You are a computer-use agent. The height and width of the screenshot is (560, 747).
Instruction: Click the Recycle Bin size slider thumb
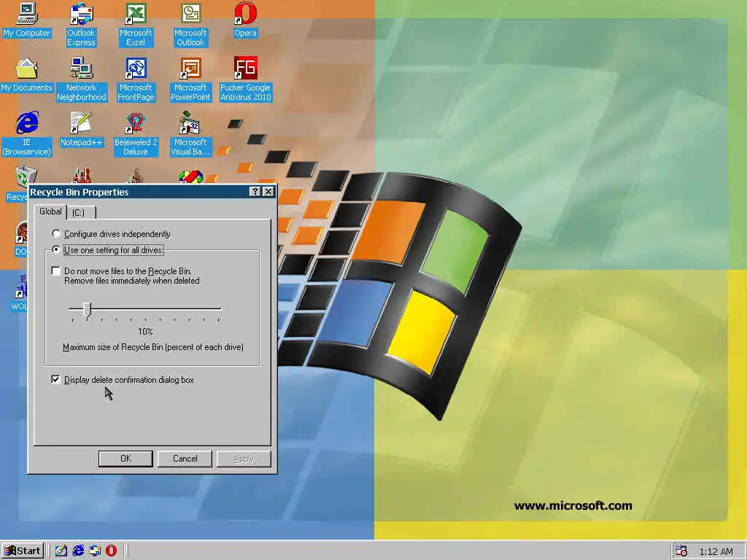tap(87, 309)
